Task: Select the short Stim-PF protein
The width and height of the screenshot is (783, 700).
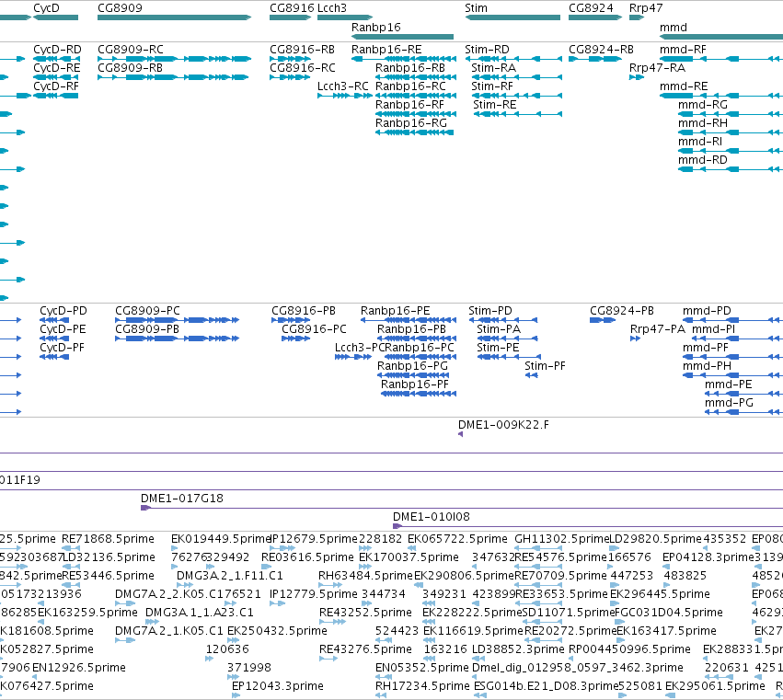Action: pyautogui.click(x=531, y=375)
